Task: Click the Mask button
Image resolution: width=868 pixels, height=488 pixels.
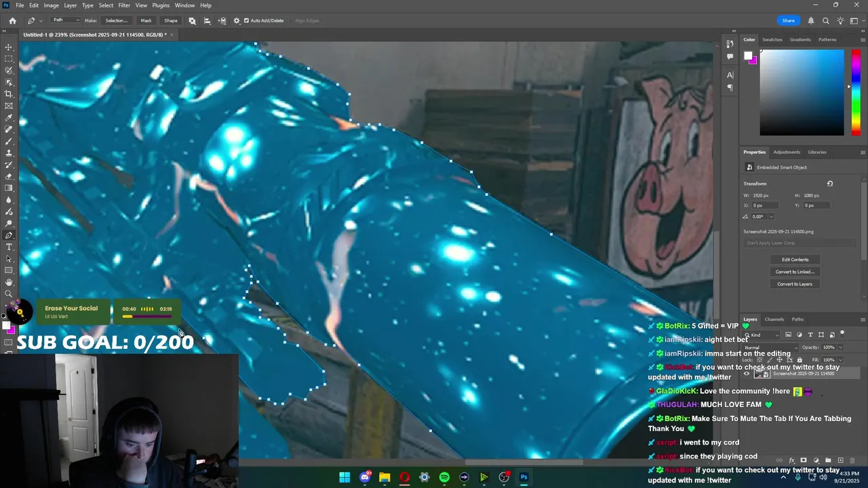Action: pos(146,20)
